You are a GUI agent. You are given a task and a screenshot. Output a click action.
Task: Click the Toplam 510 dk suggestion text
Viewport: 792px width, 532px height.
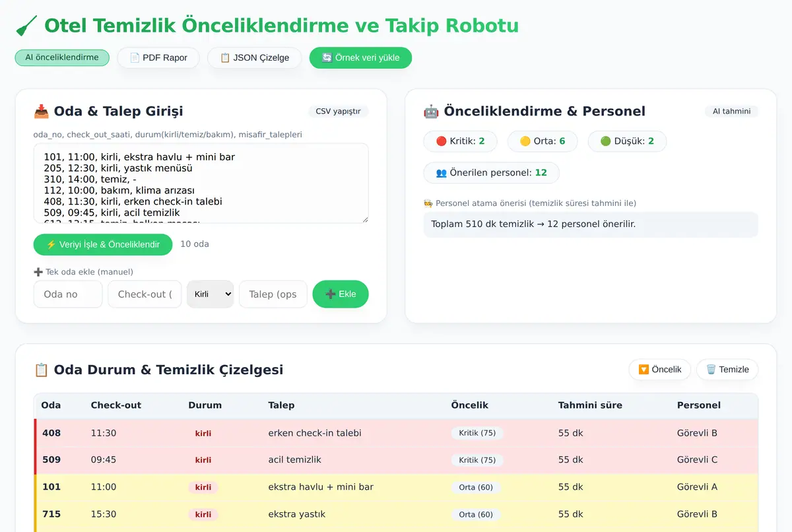click(x=533, y=224)
